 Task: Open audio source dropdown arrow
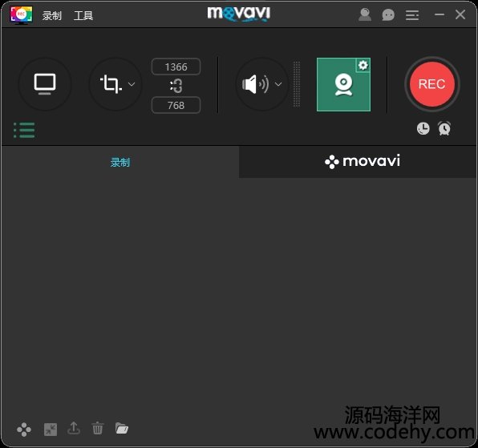[278, 84]
